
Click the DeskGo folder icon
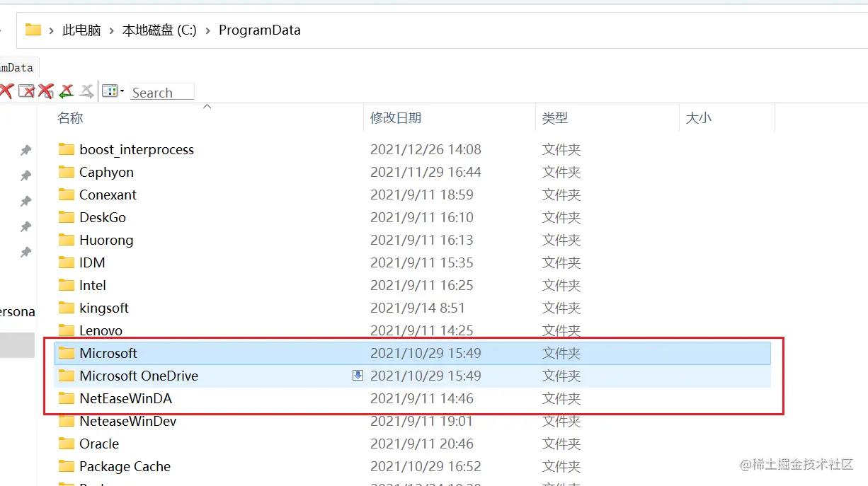67,217
